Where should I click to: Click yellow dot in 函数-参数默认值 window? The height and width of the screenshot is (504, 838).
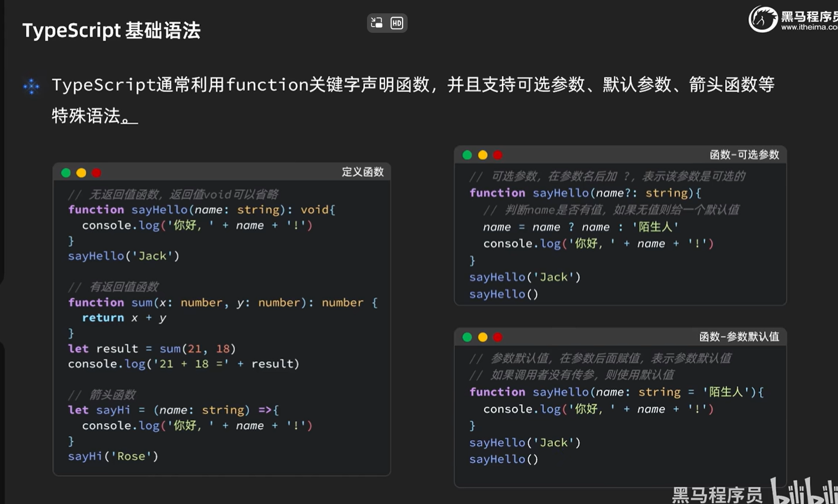(x=483, y=337)
